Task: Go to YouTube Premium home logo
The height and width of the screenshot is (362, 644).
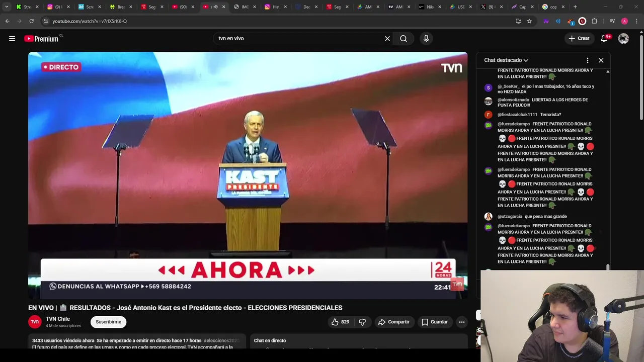Action: click(x=42, y=39)
